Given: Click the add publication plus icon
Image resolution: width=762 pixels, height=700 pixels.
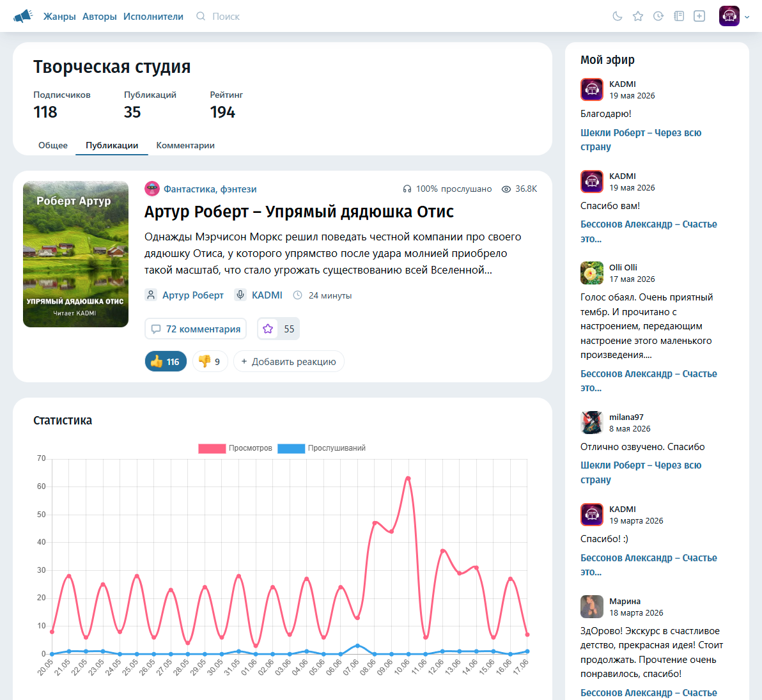Looking at the screenshot, I should point(699,16).
